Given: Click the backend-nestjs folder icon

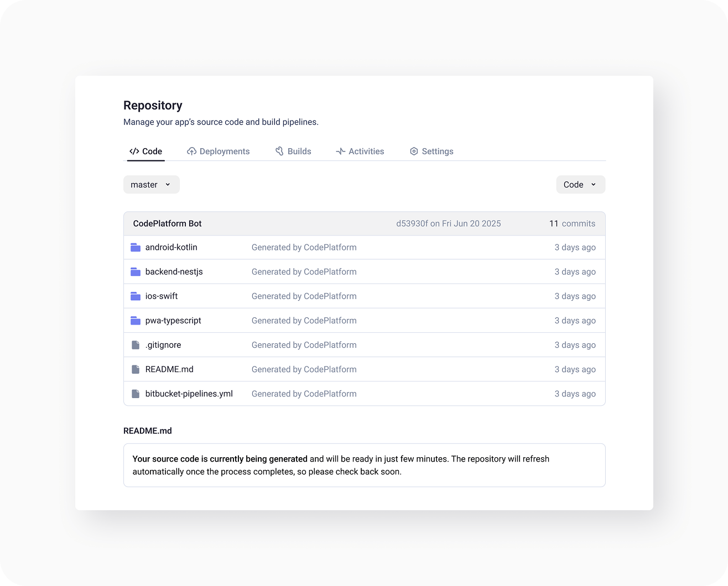Looking at the screenshot, I should [x=136, y=271].
